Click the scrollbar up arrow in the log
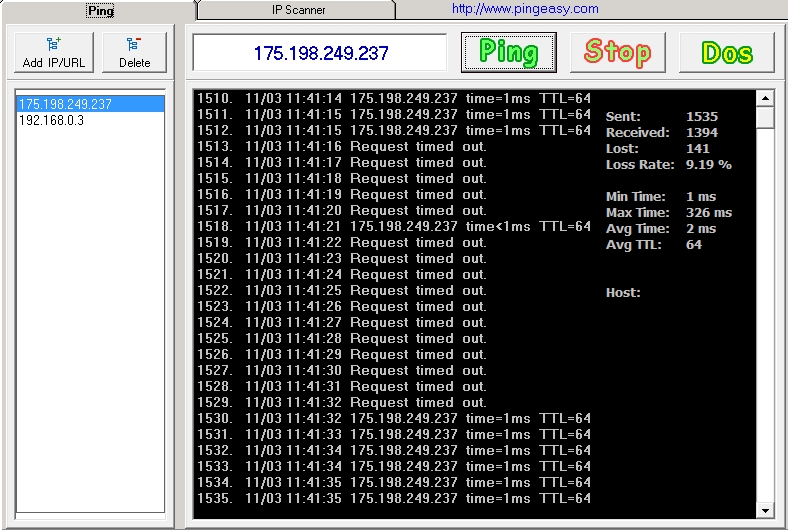The image size is (788, 530). 765,98
